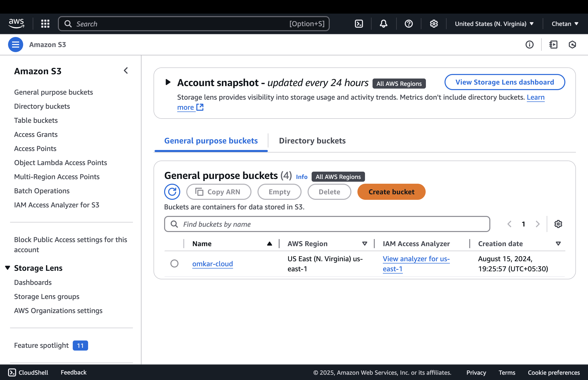Screen dimensions: 588x380
Task: Click the Find buckets by name field
Action: pos(327,224)
